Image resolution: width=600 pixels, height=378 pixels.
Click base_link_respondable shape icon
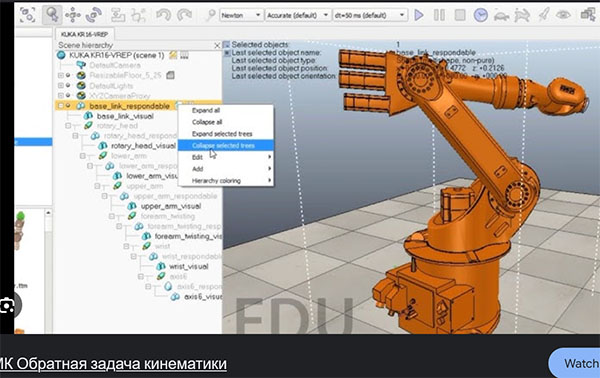click(x=81, y=106)
